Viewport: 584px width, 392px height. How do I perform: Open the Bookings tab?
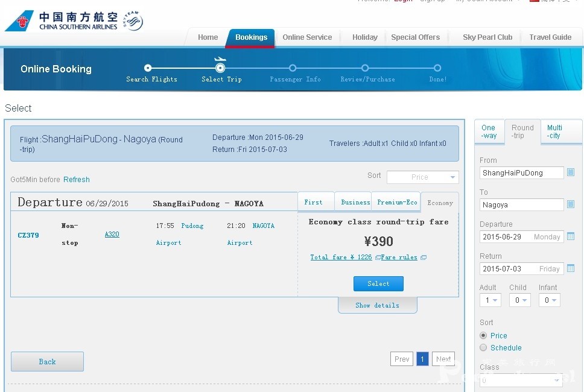click(251, 37)
